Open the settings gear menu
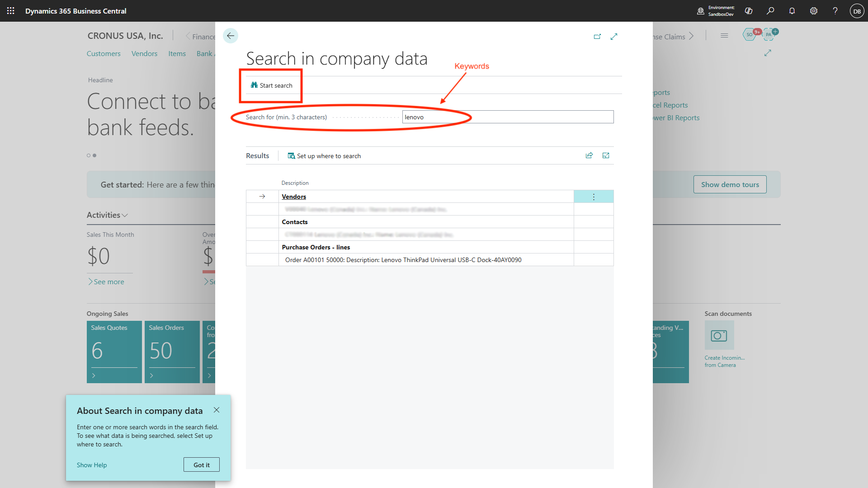Viewport: 868px width, 488px height. (814, 11)
